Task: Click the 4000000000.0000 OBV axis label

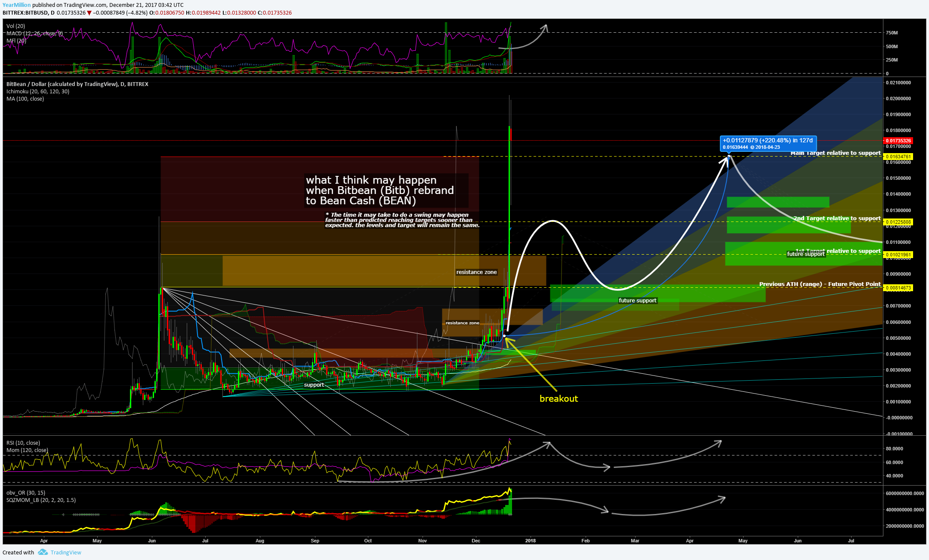Action: point(905,510)
